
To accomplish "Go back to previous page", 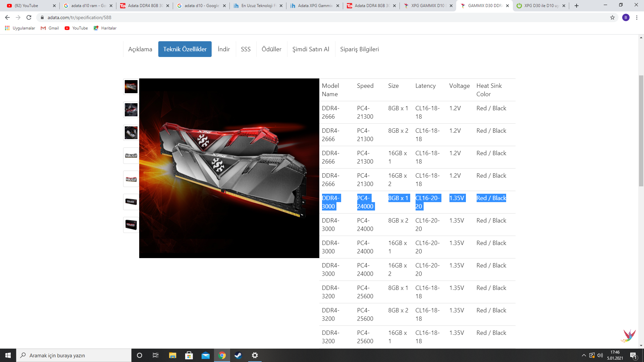I will tap(7, 17).
